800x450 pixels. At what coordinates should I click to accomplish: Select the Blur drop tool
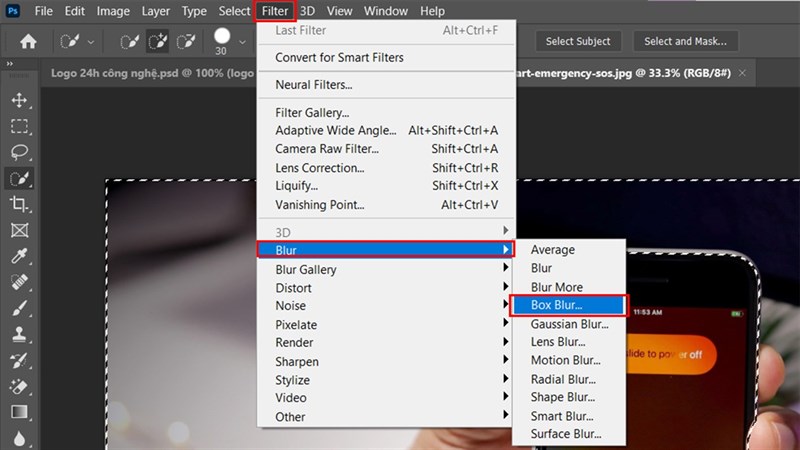pyautogui.click(x=19, y=438)
